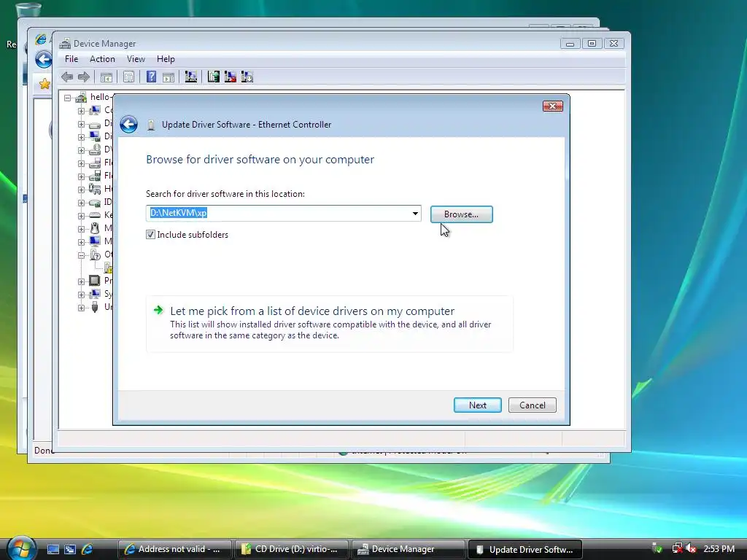Expand the Processors category node
Viewport: 747px width, 560px height.
(x=81, y=281)
